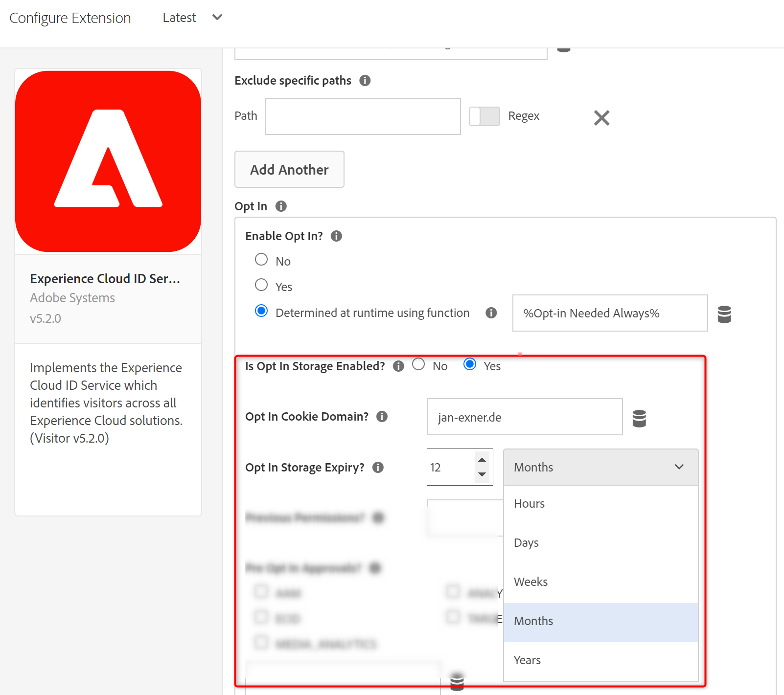Increase storage expiry value with up arrow

pos(482,460)
